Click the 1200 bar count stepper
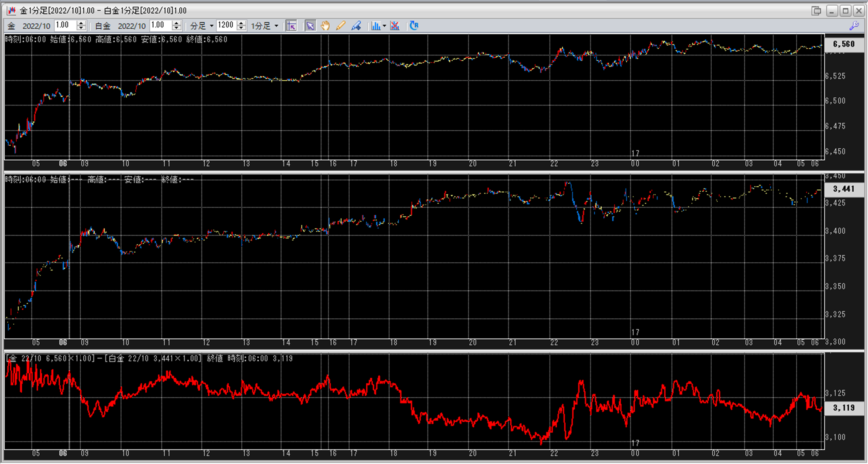Image resolution: width=868 pixels, height=464 pixels. pos(242,26)
